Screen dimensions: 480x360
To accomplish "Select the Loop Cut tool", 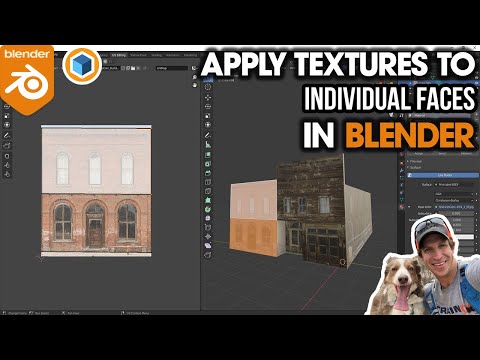I will (208, 182).
